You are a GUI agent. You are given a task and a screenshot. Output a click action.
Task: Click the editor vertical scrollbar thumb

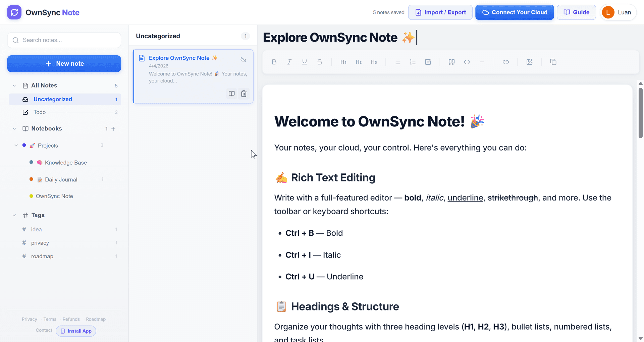(640, 113)
